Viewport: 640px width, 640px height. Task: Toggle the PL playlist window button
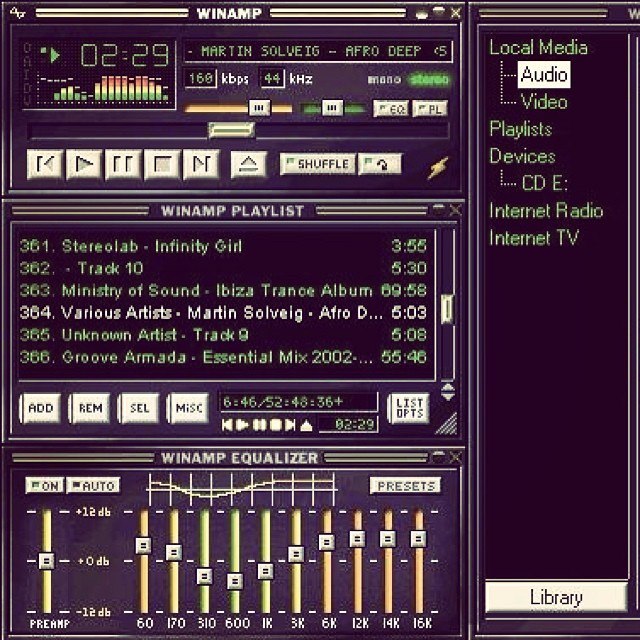(430, 109)
